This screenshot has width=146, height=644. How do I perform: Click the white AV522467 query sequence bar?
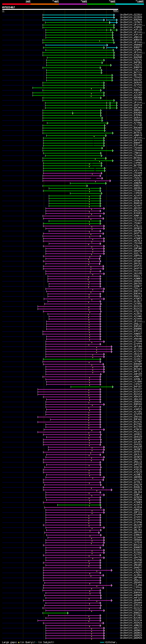point(60,10)
